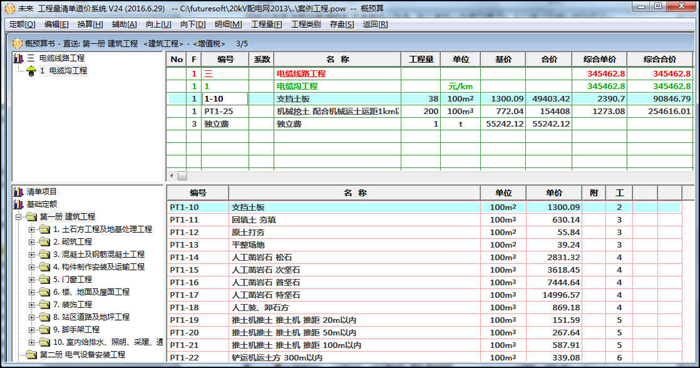The height and width of the screenshot is (368, 700).
Task: Select PT1-17 人工凿岩石 特坚石 row
Action: click(x=424, y=295)
